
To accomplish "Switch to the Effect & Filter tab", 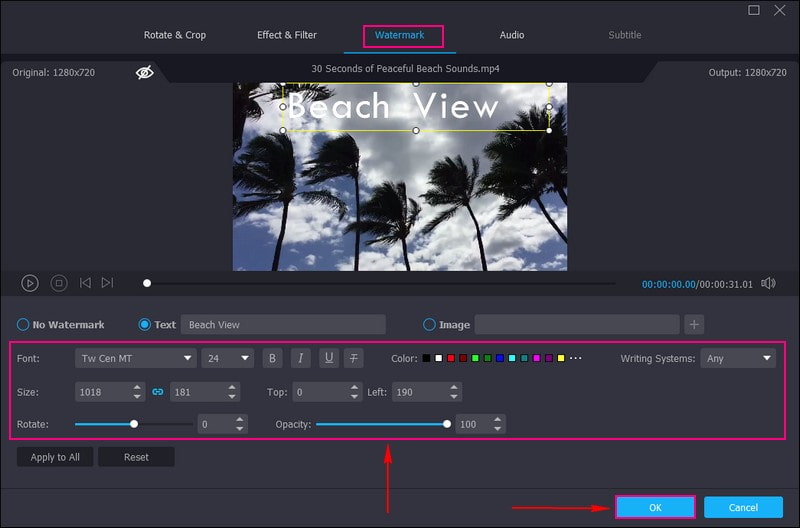I will click(287, 35).
